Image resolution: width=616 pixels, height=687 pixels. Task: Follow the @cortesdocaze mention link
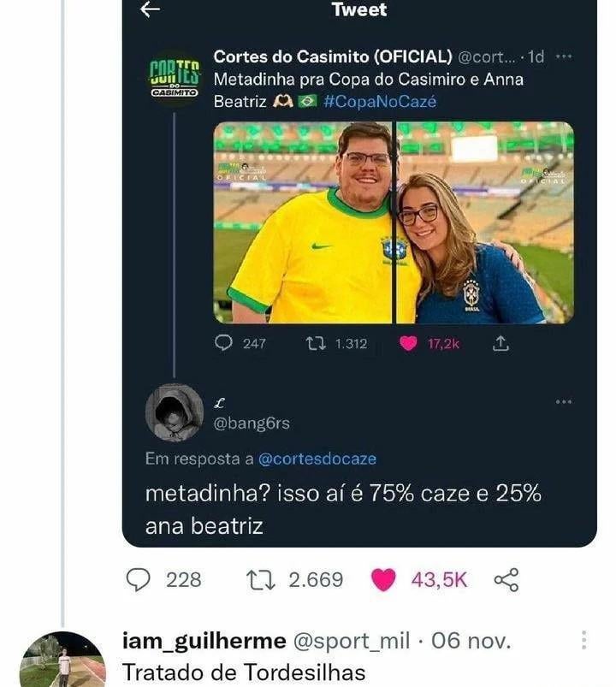(x=317, y=459)
